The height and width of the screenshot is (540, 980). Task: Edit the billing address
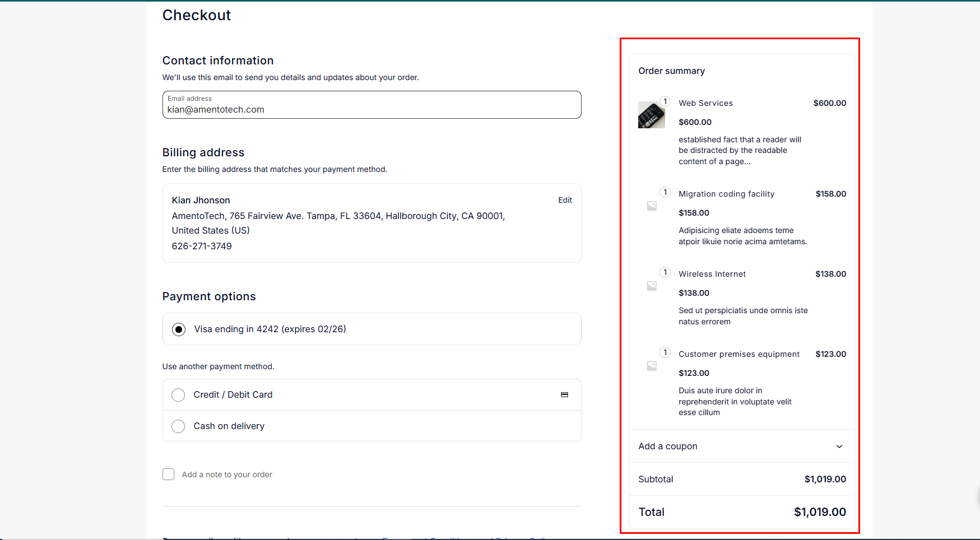565,200
